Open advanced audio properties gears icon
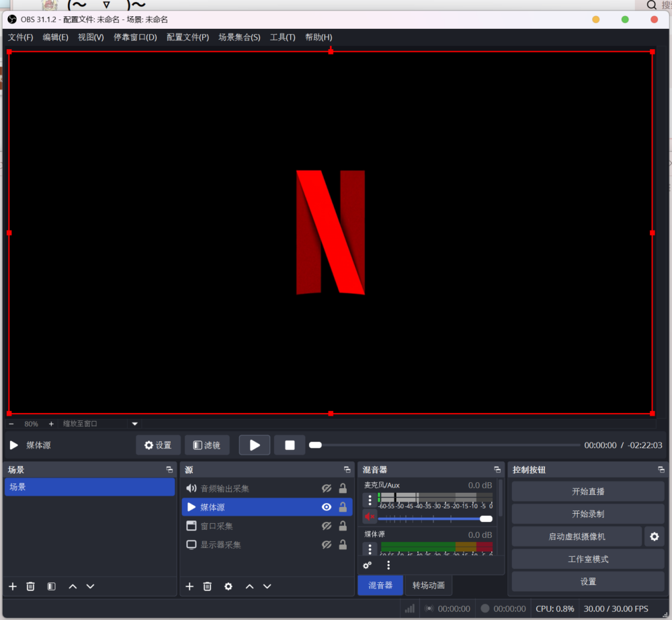 click(x=368, y=566)
